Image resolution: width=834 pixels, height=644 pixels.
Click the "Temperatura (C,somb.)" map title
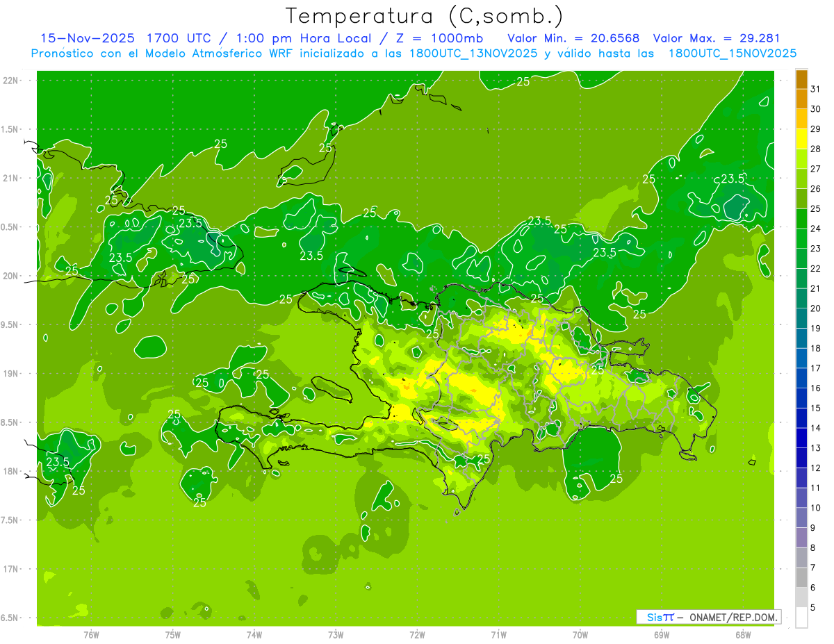tap(425, 16)
